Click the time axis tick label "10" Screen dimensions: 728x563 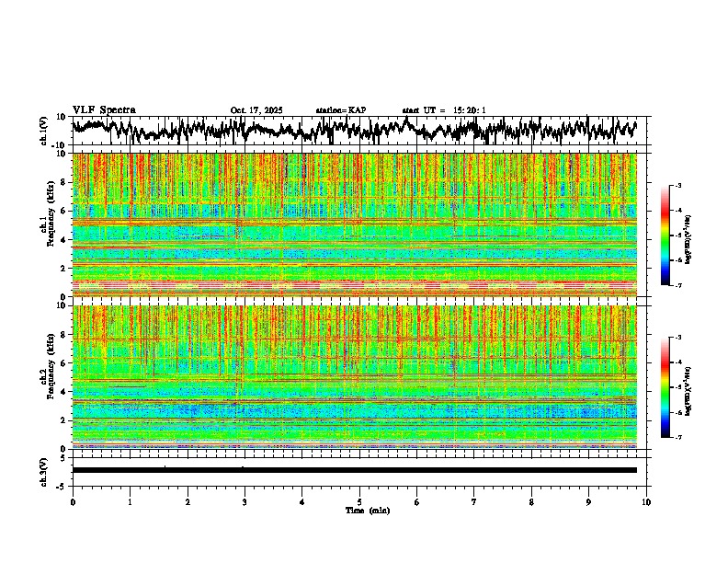coord(646,502)
